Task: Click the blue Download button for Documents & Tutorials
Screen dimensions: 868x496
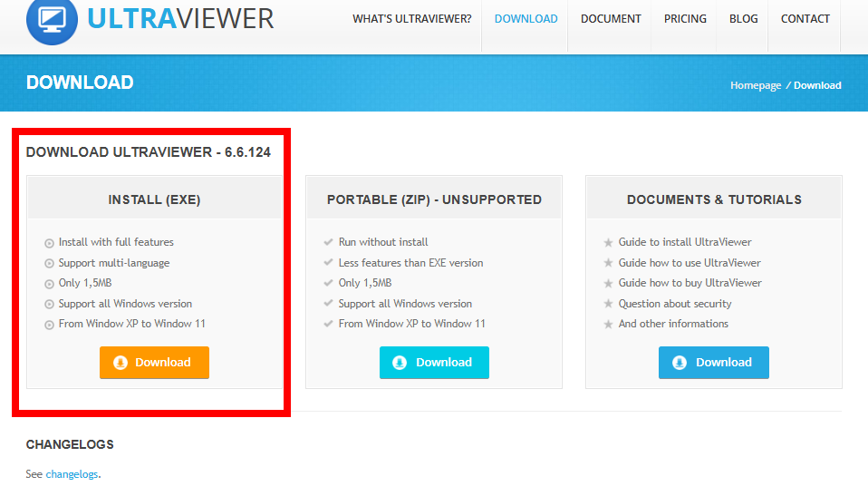Action: click(x=714, y=363)
